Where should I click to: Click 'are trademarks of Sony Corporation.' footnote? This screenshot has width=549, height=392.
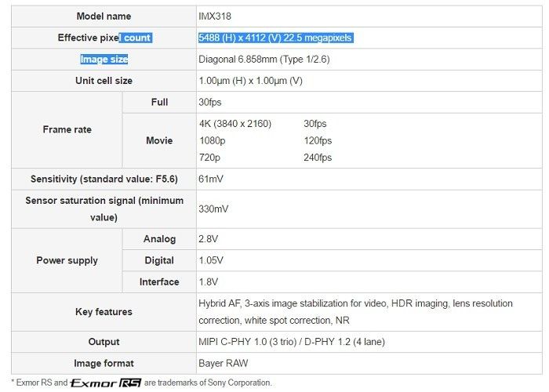pyautogui.click(x=208, y=383)
